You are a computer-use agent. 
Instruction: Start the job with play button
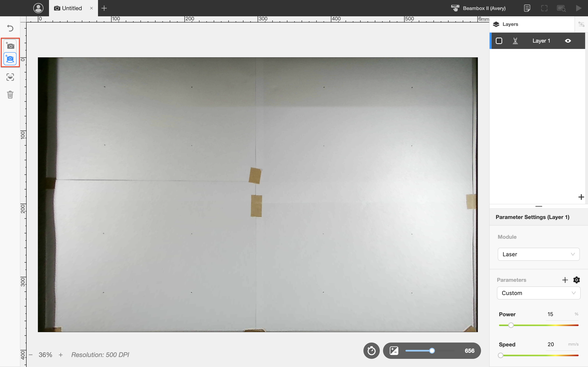pos(579,8)
